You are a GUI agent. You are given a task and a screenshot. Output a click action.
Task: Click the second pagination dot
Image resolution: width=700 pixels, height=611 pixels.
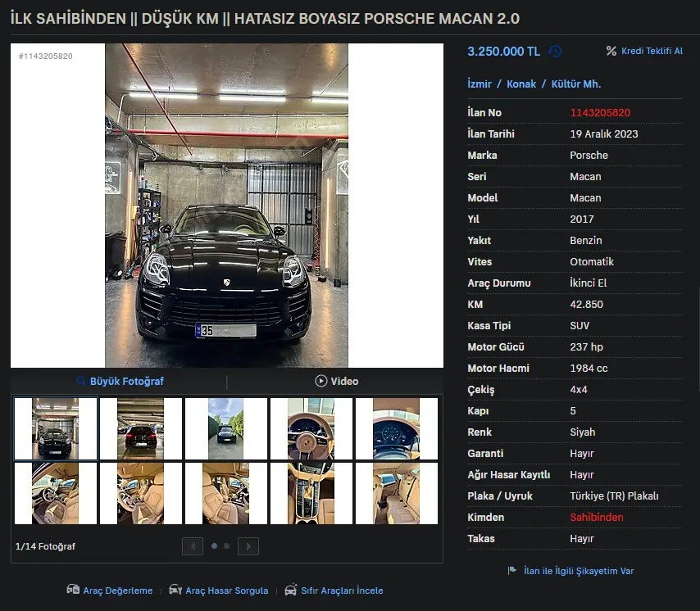pos(227,545)
